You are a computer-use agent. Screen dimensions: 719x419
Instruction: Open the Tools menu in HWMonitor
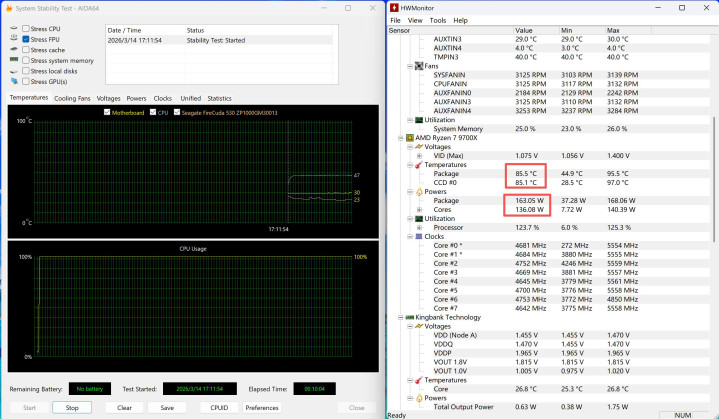438,20
